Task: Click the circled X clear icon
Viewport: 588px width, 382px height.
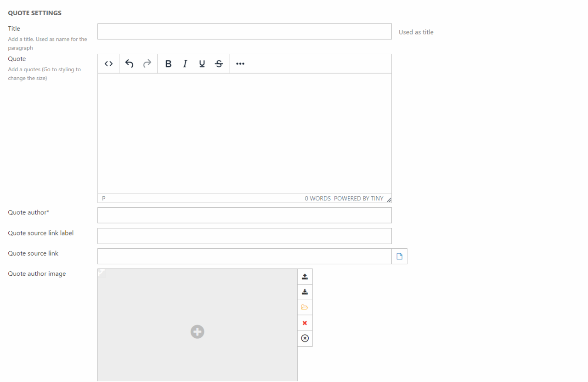Action: pyautogui.click(x=305, y=338)
